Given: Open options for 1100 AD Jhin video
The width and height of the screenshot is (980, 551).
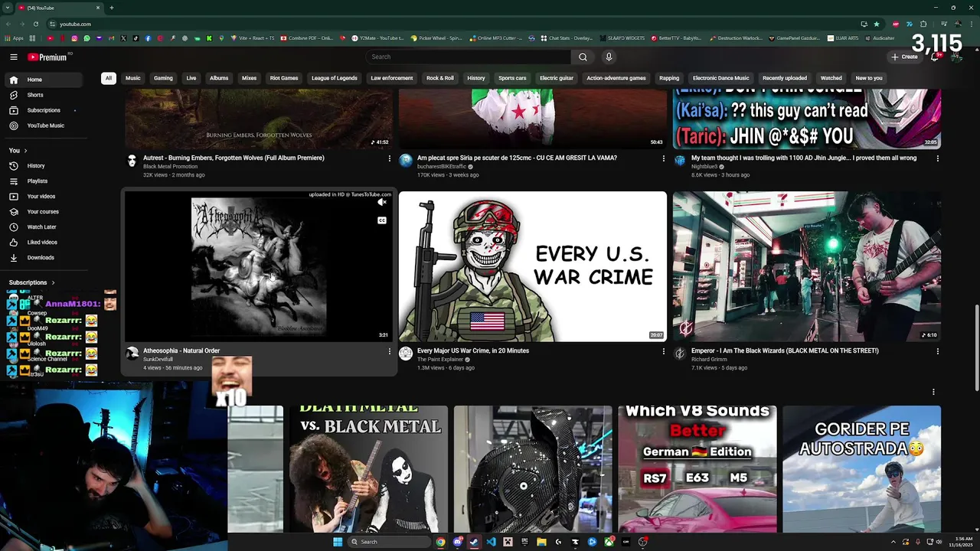Looking at the screenshot, I should click(x=937, y=158).
